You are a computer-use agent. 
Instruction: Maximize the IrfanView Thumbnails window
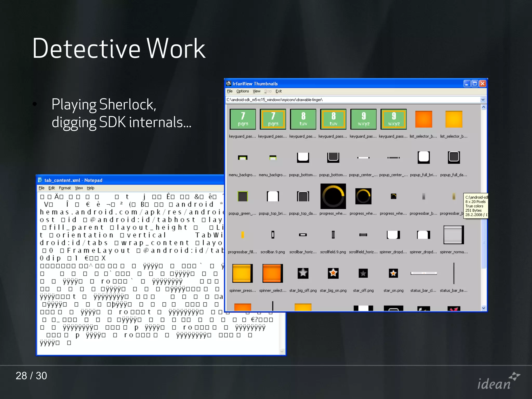coord(475,84)
